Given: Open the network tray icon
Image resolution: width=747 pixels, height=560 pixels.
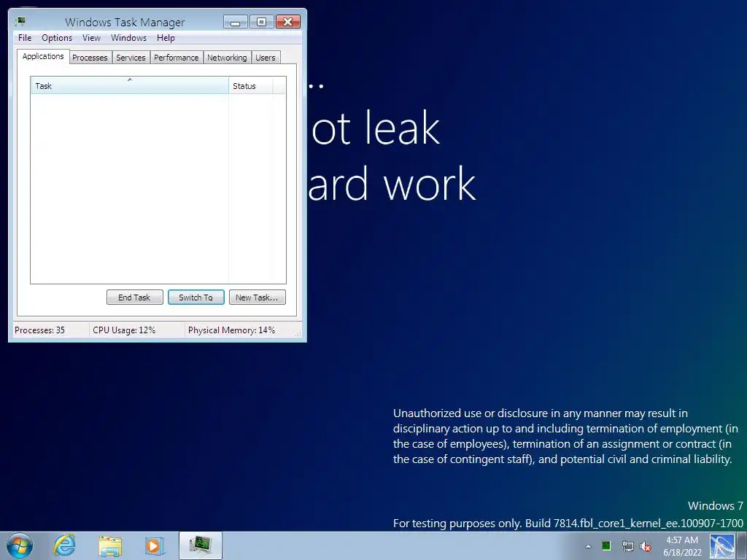Looking at the screenshot, I should click(x=628, y=546).
